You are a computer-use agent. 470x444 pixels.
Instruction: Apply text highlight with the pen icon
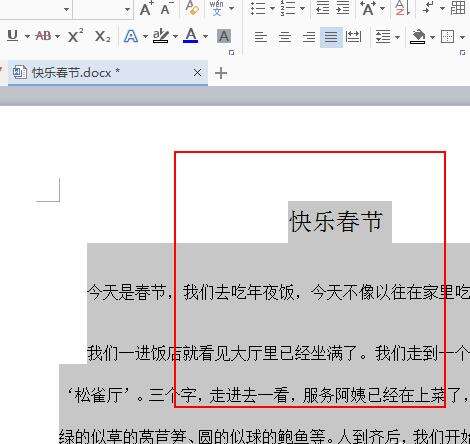[x=161, y=36]
